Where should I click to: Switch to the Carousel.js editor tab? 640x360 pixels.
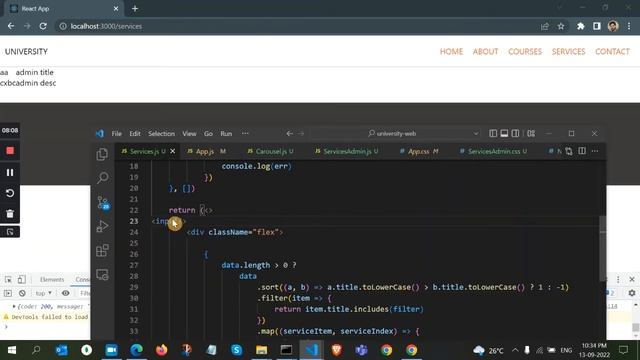coord(270,151)
